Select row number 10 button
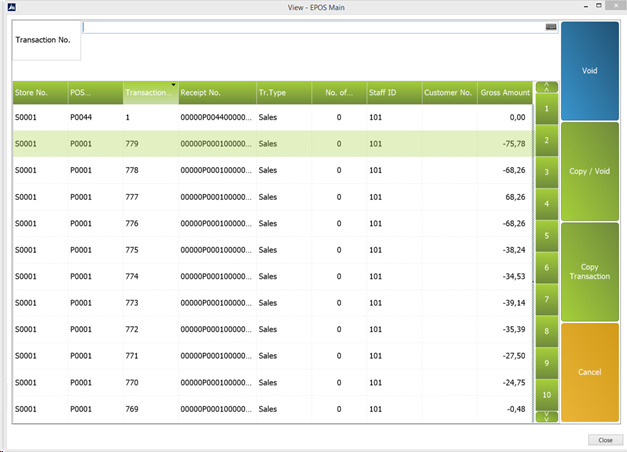627x452 pixels. [x=547, y=395]
